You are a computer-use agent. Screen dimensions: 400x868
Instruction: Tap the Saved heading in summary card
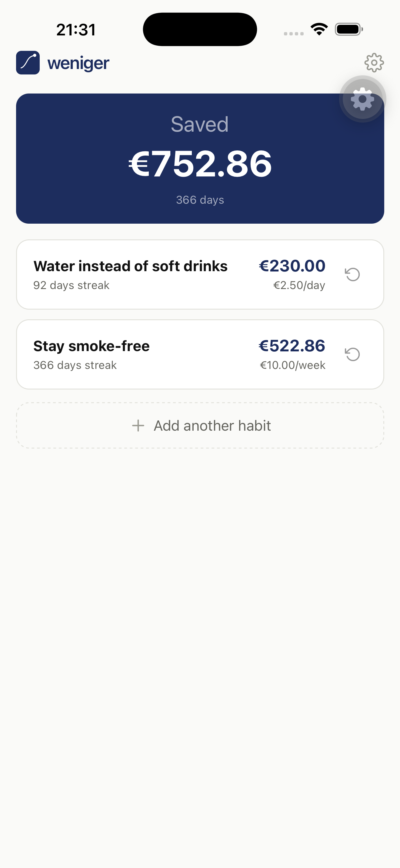click(x=200, y=124)
